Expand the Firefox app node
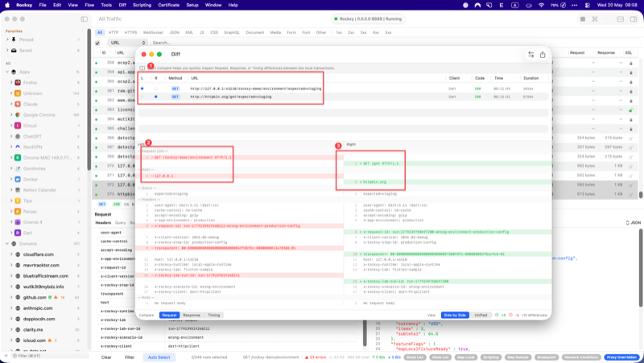Viewport: 644px width, 363px height. click(x=11, y=83)
